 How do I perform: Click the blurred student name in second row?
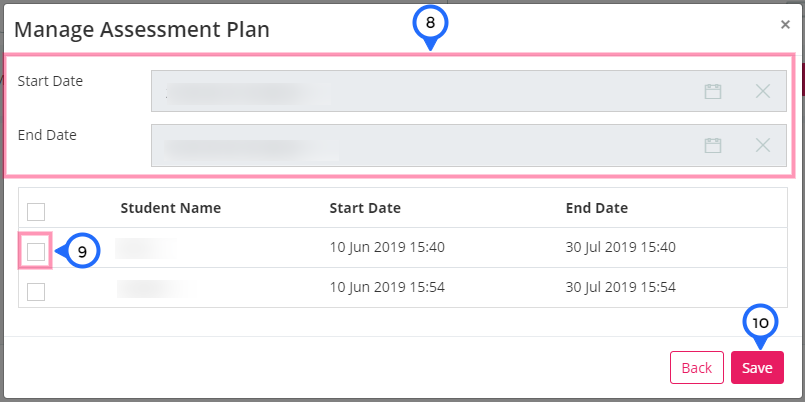(x=156, y=289)
